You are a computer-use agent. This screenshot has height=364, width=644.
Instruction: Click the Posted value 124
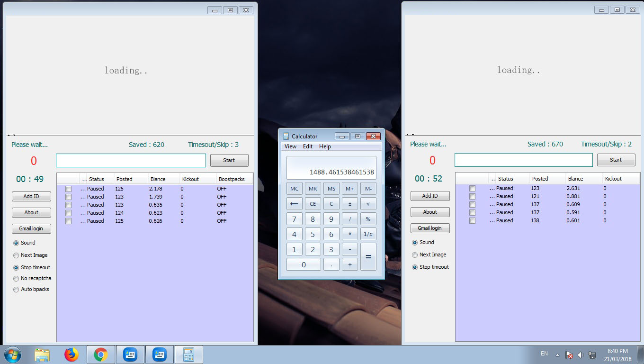[x=120, y=213]
